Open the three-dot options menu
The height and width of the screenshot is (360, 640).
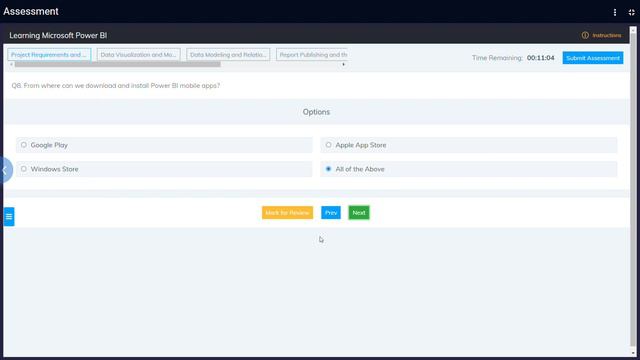[x=615, y=12]
